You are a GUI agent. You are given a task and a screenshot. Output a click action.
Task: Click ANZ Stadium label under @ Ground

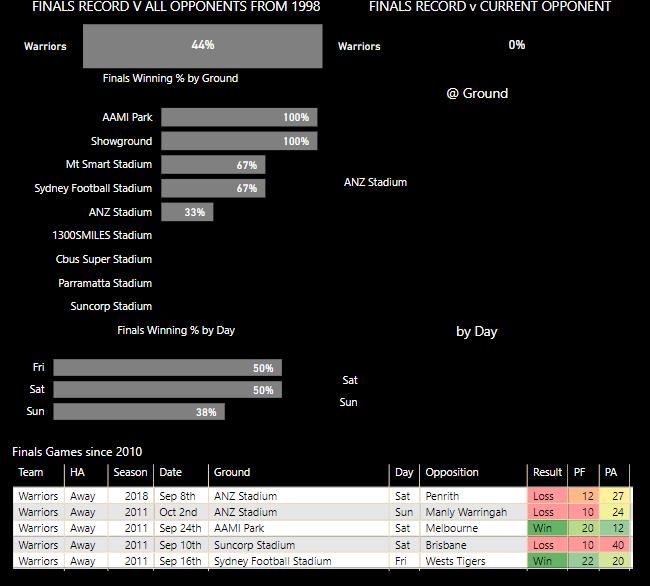[x=376, y=182]
